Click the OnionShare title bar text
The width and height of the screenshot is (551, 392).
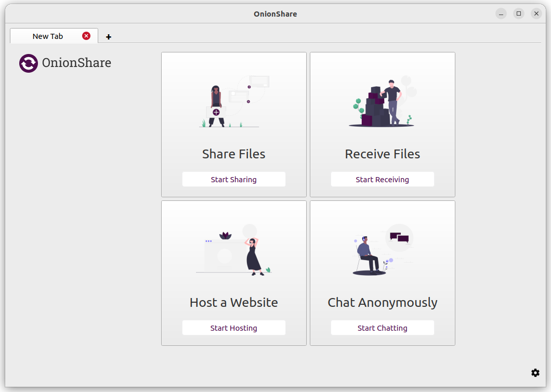(275, 13)
